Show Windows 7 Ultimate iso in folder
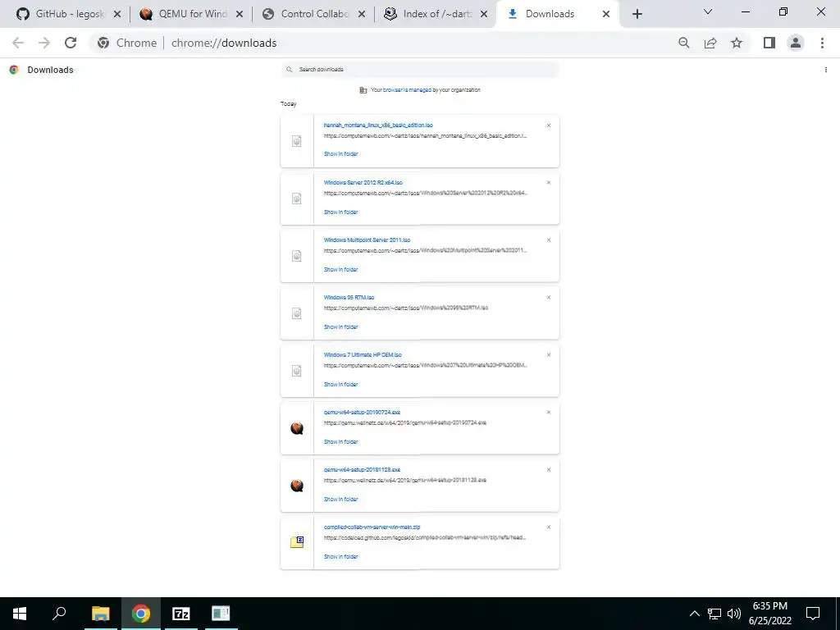Screen dimensions: 840x630 (340, 384)
